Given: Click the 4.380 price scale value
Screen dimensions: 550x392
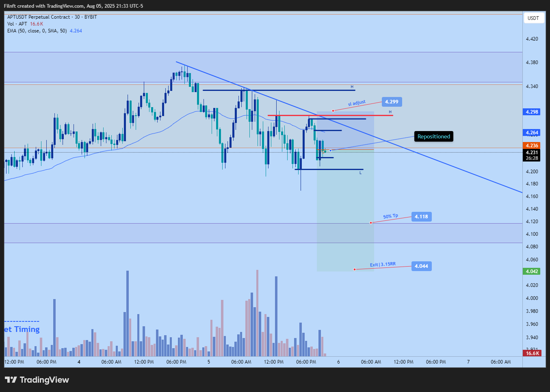Looking at the screenshot, I should point(532,62).
